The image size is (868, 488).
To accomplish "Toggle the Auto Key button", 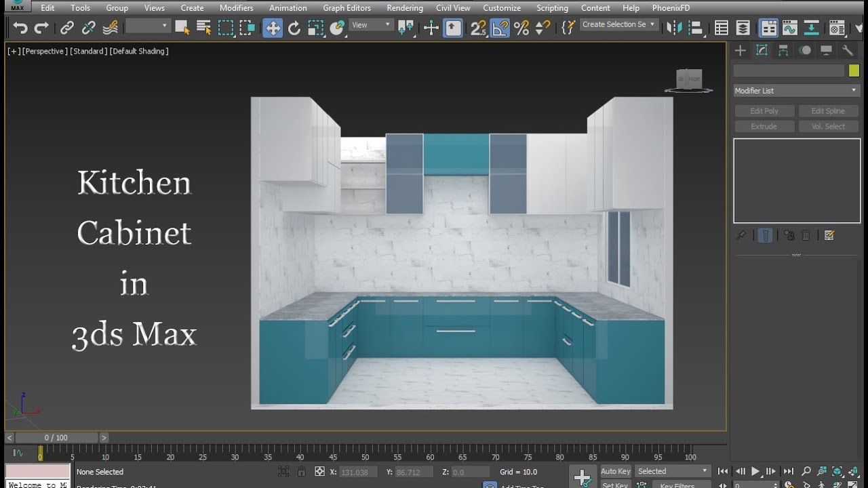I will point(616,471).
